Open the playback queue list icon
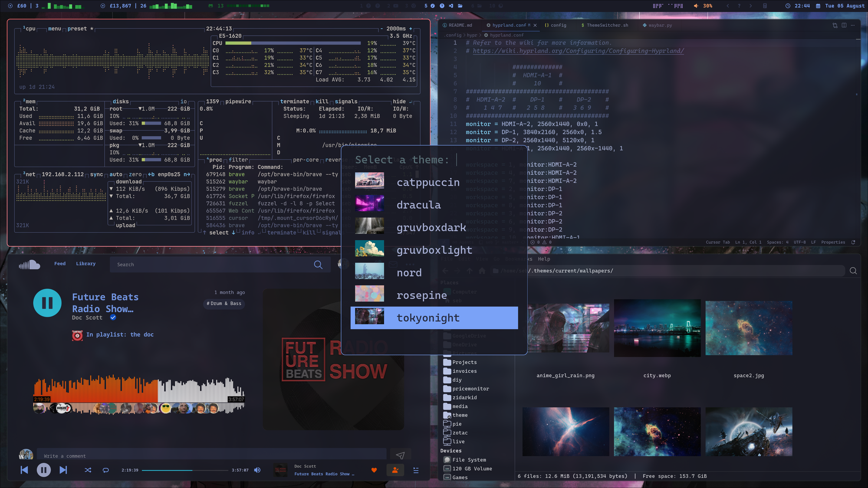 416,470
